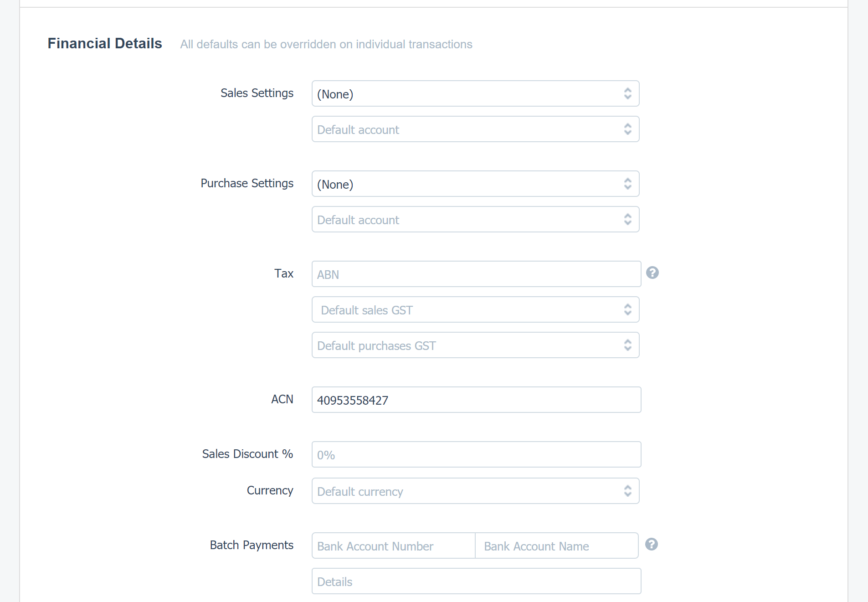
Task: Click the help icon beside Batch Payments
Action: pyautogui.click(x=652, y=544)
